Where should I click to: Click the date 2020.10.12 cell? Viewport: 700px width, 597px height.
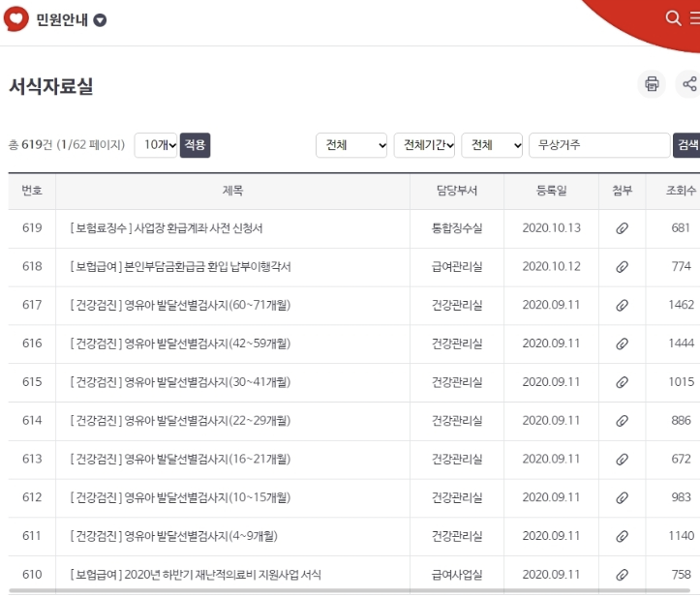551,267
